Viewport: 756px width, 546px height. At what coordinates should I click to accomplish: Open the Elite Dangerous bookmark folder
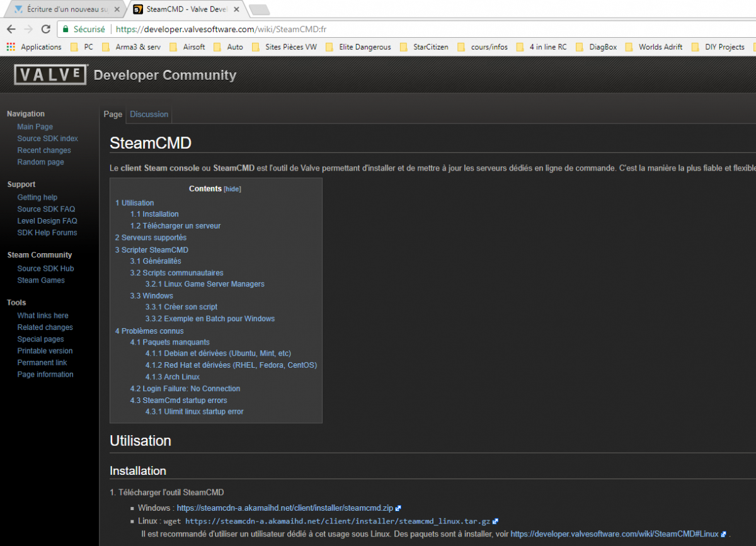[x=358, y=47]
